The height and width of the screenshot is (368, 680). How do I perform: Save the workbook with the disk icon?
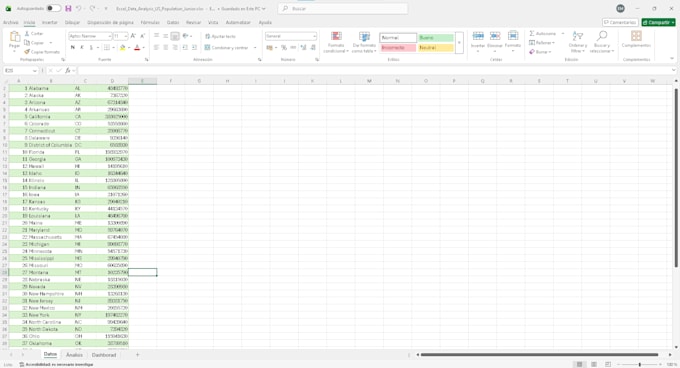(68, 8)
